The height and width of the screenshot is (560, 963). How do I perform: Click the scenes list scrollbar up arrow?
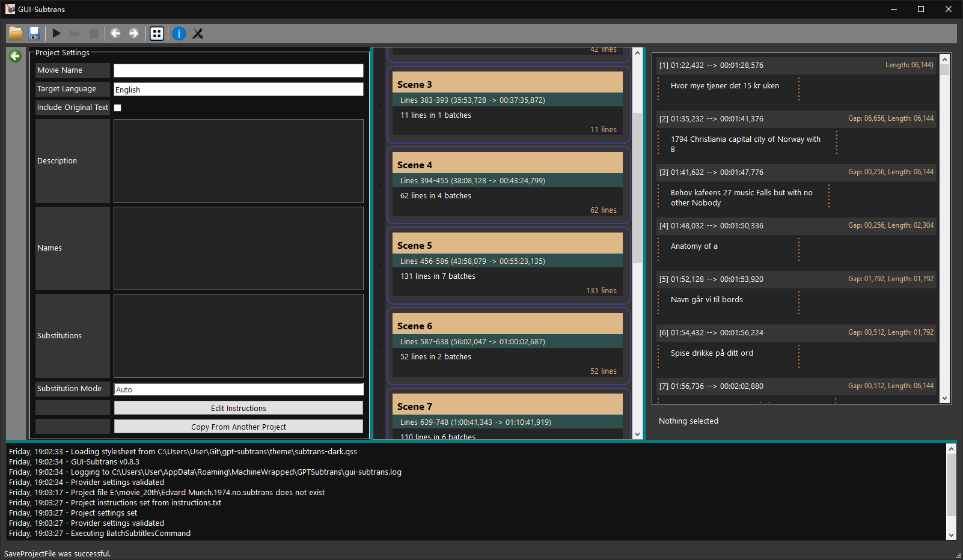point(637,53)
